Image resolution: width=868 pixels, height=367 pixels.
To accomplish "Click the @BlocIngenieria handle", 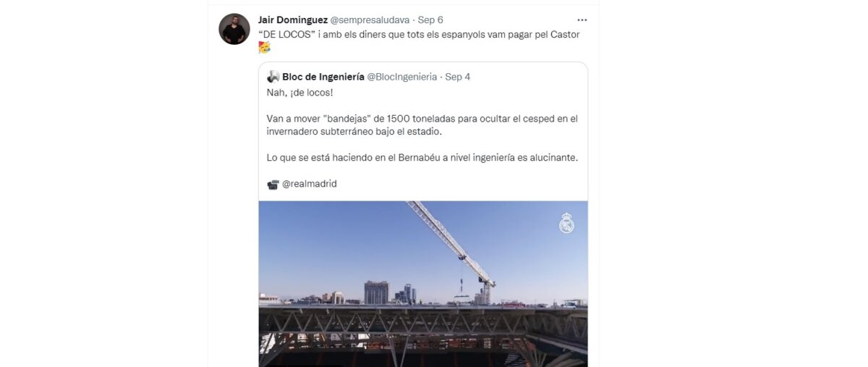I will pyautogui.click(x=402, y=77).
